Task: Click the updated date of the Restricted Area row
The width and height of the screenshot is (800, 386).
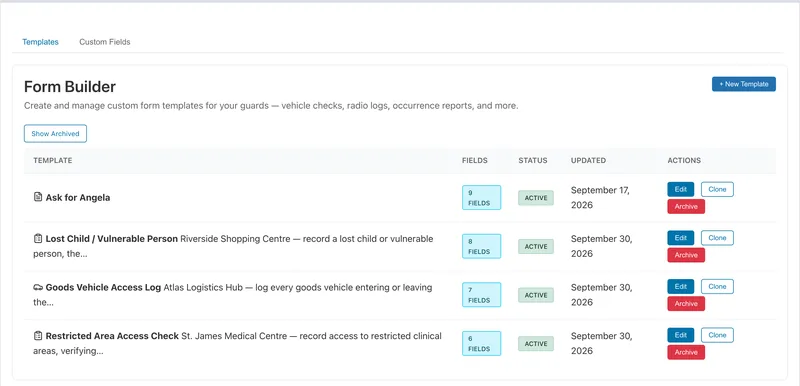Action: [602, 343]
